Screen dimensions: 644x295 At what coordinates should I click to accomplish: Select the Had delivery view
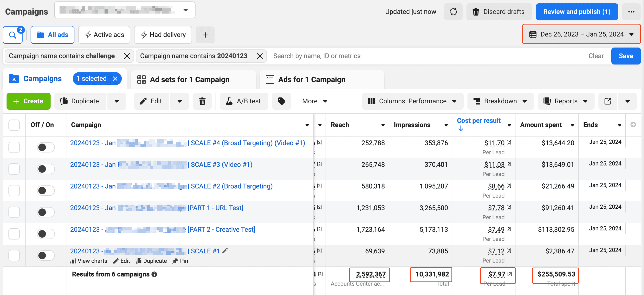[163, 35]
